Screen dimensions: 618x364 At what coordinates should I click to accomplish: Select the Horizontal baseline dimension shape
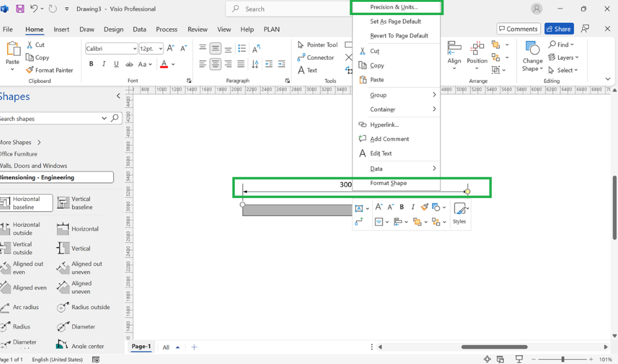pyautogui.click(x=27, y=203)
